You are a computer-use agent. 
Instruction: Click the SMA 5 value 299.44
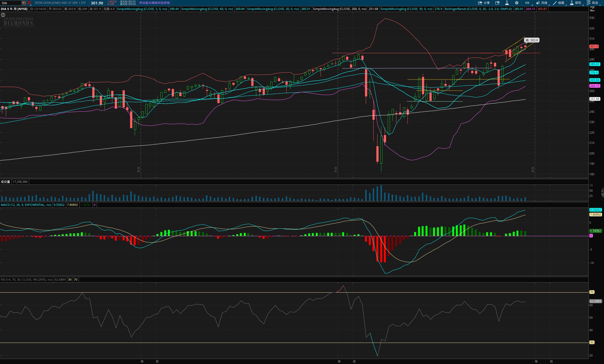click(x=174, y=9)
